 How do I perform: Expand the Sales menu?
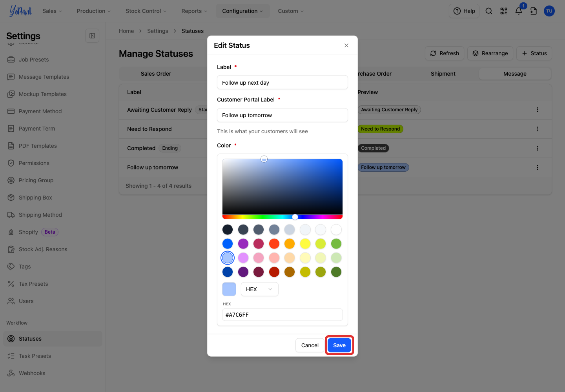(x=52, y=11)
